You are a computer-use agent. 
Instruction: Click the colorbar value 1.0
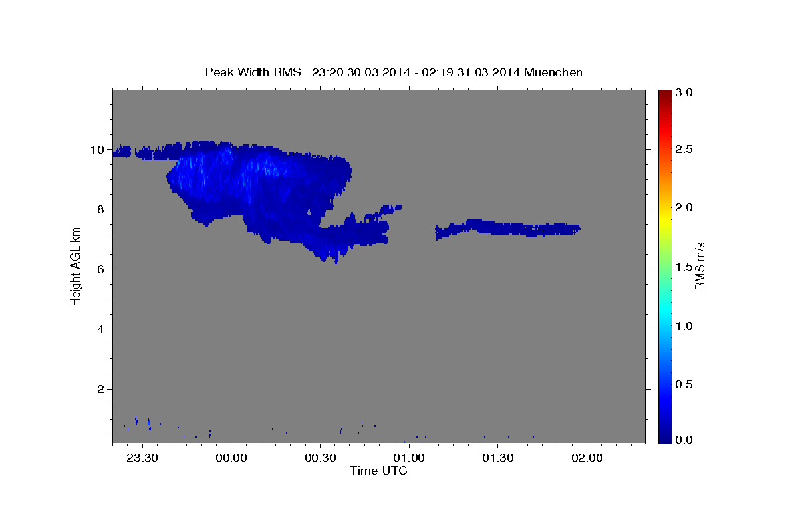[x=684, y=326]
